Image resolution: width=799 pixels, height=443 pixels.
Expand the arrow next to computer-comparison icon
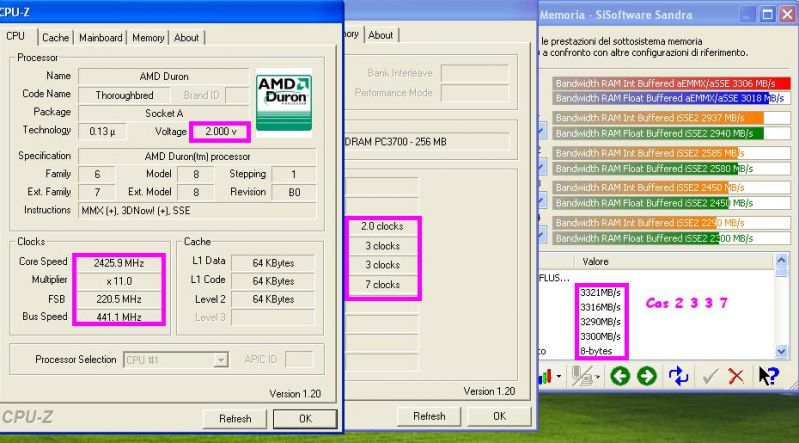point(598,377)
